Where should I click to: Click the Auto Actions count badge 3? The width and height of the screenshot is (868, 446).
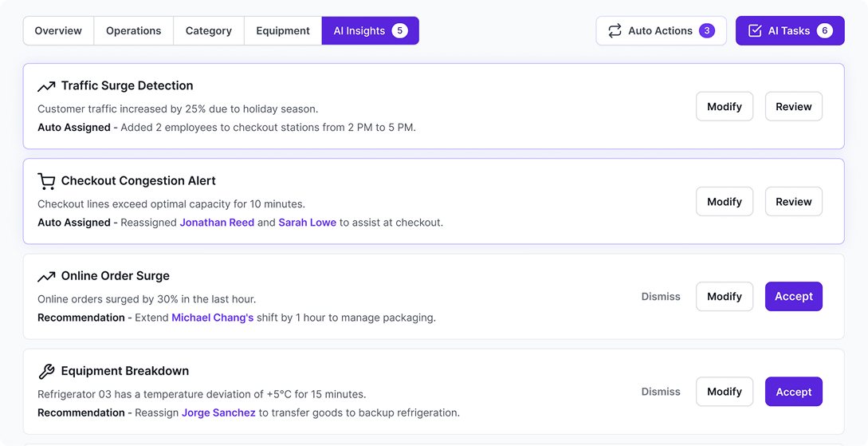[707, 30]
